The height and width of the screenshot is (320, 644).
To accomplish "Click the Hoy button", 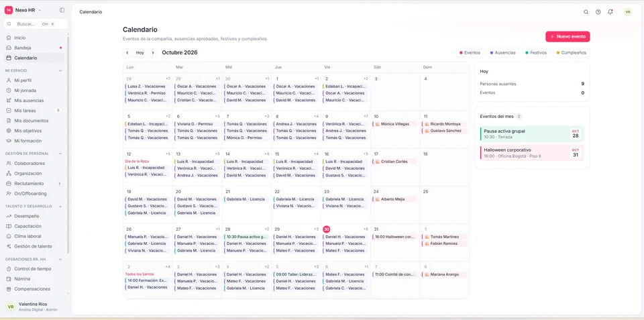I will coord(140,52).
